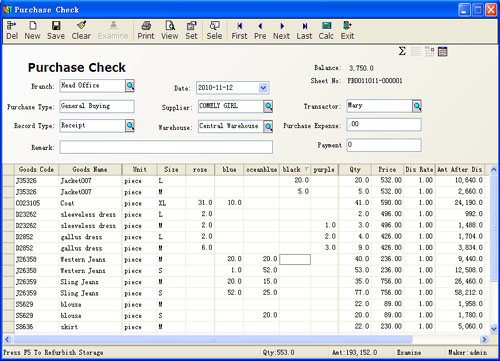Click the XL size cell
Screen dimensions: 500x361
[171, 203]
